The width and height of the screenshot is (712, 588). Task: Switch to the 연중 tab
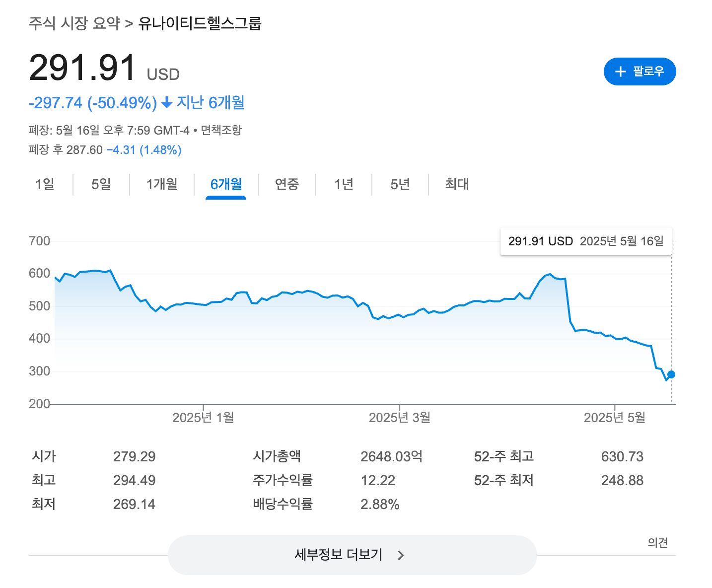point(287,184)
